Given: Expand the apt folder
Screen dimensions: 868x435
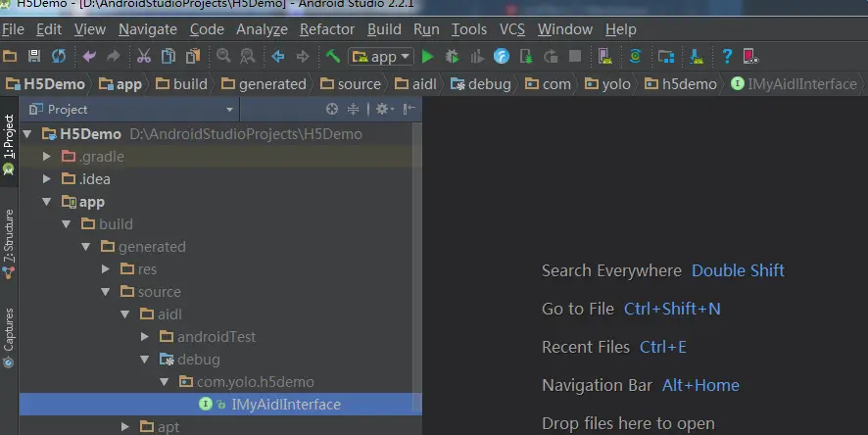Looking at the screenshot, I should (125, 427).
